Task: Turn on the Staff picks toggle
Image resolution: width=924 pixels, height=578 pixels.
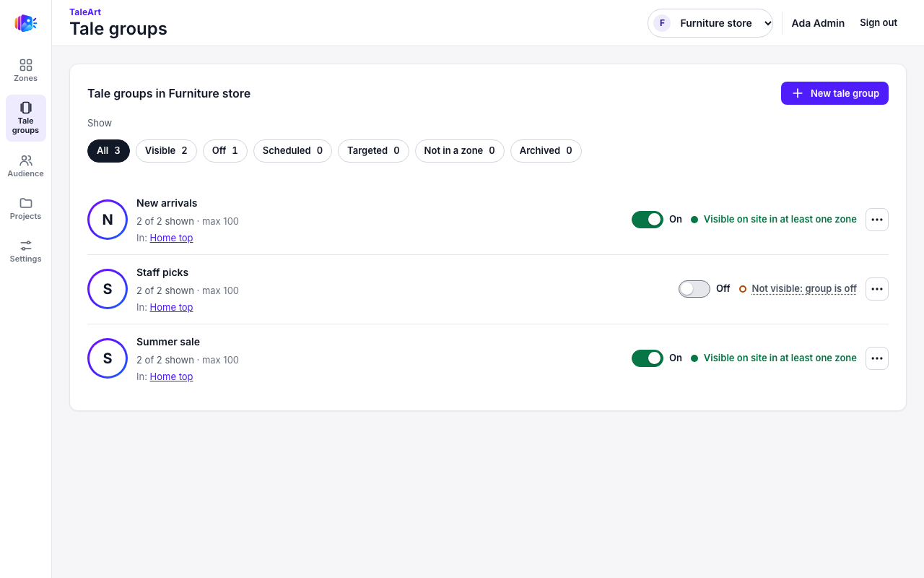Action: point(694,289)
